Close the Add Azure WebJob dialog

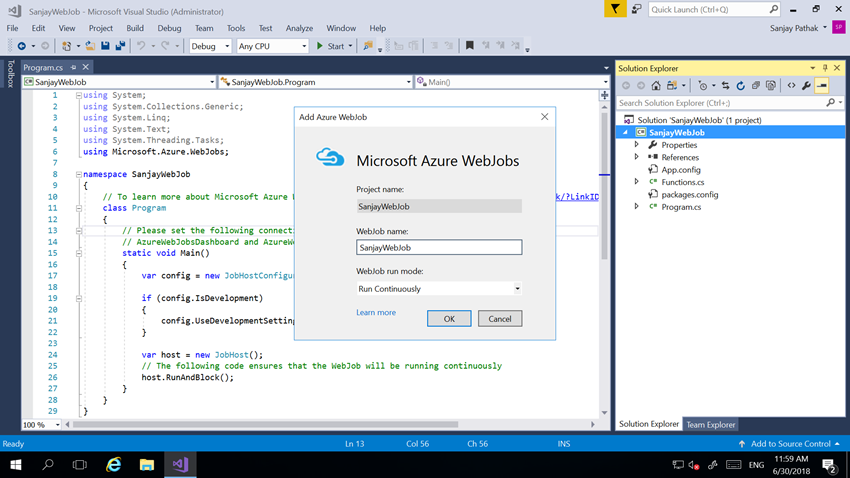(x=544, y=117)
